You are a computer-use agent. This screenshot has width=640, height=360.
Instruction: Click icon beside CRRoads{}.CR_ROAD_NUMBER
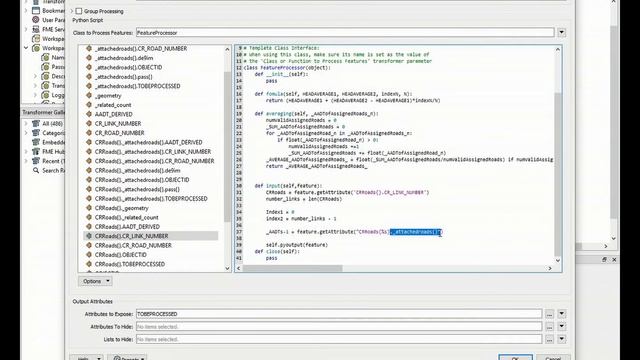[89, 245]
